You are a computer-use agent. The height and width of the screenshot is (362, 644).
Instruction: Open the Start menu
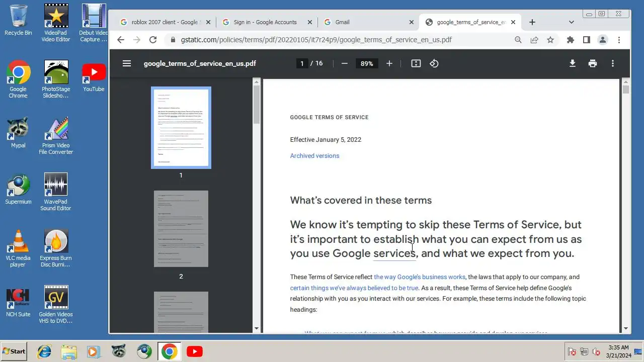[x=14, y=351]
